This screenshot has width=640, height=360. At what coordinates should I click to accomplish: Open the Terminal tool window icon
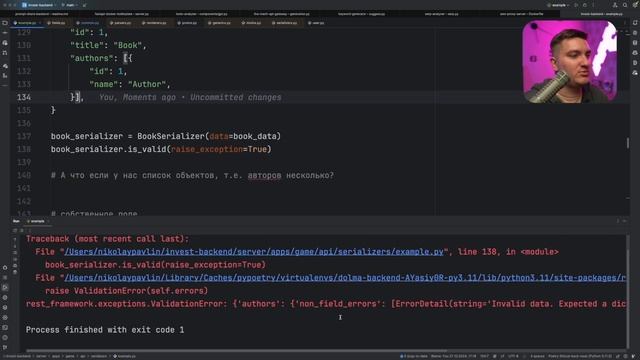tap(5, 327)
